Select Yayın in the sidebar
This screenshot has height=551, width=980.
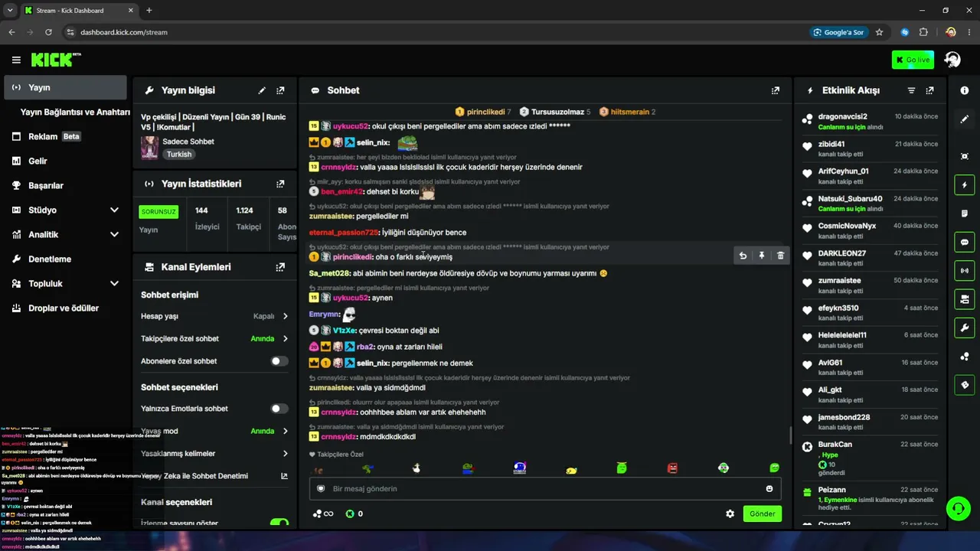(x=66, y=87)
